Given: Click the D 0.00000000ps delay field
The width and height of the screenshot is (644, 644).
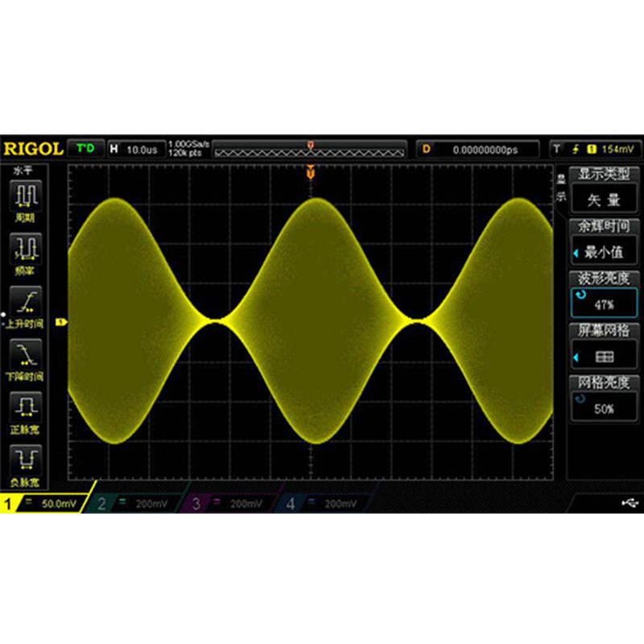Looking at the screenshot, I should pos(477,149).
